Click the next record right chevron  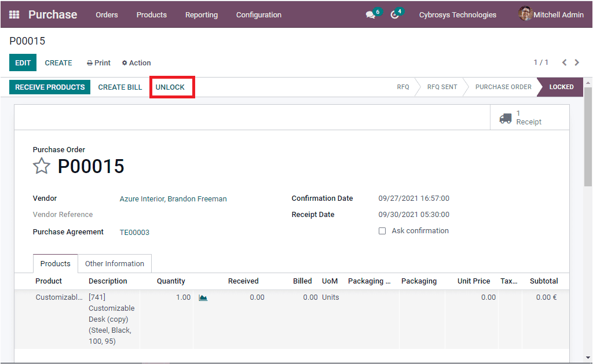(577, 62)
